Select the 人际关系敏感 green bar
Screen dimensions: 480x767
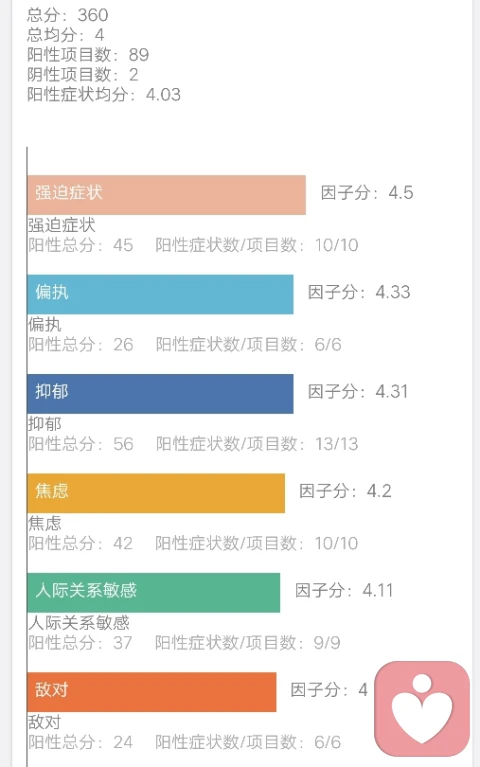tap(154, 592)
